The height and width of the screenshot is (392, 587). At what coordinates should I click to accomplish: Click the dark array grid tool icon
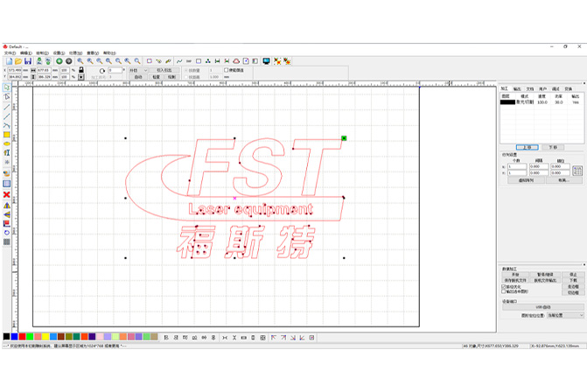[7, 241]
